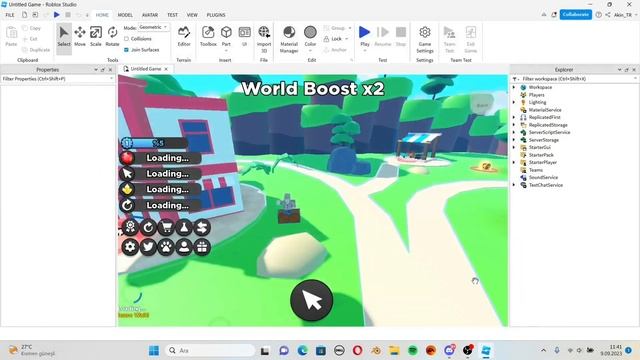Click the new file icon in quick access bar

(x=24, y=15)
